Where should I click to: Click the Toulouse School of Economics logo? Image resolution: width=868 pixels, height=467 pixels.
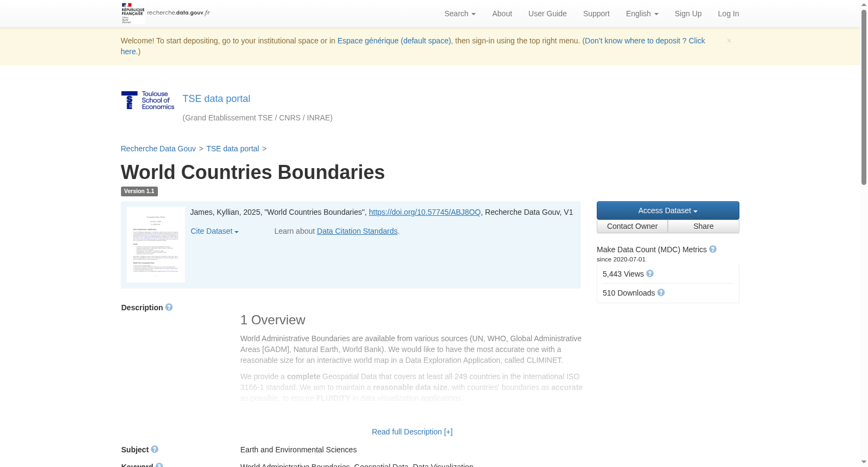pos(148,100)
